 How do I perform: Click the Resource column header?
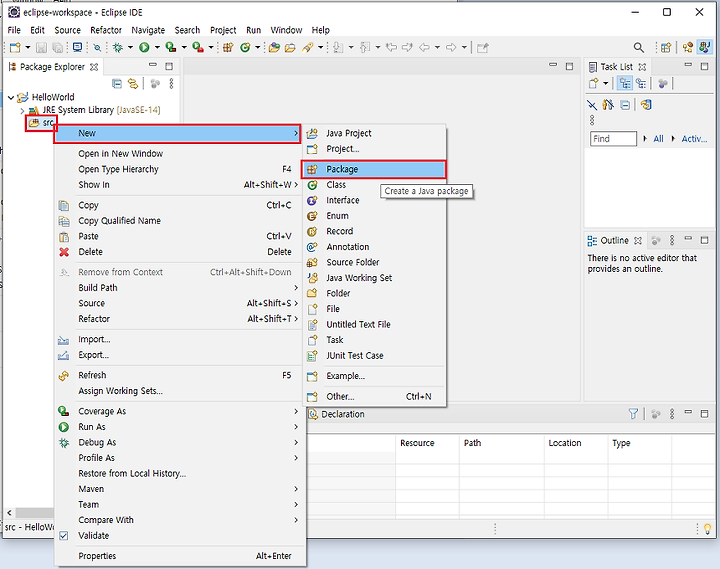click(427, 443)
